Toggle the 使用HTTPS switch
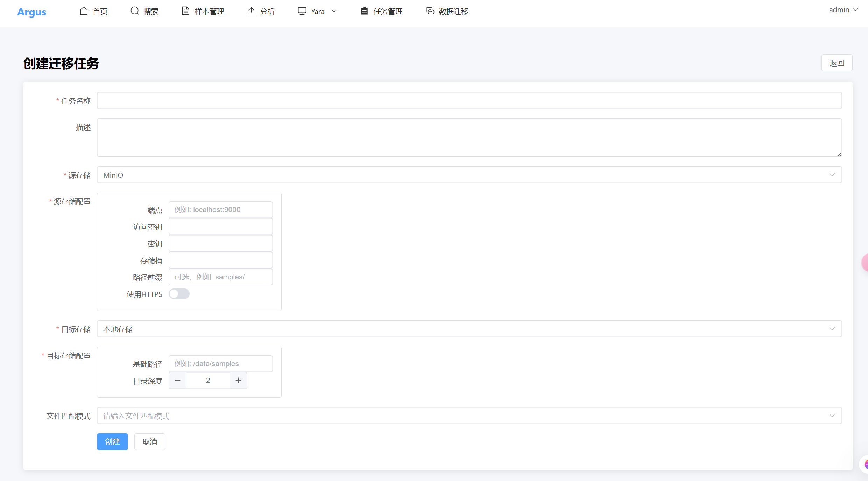The width and height of the screenshot is (868, 481). point(179,294)
